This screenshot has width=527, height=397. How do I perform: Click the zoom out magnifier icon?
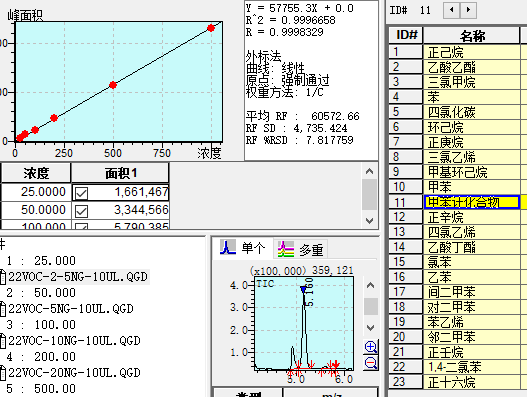(x=371, y=363)
